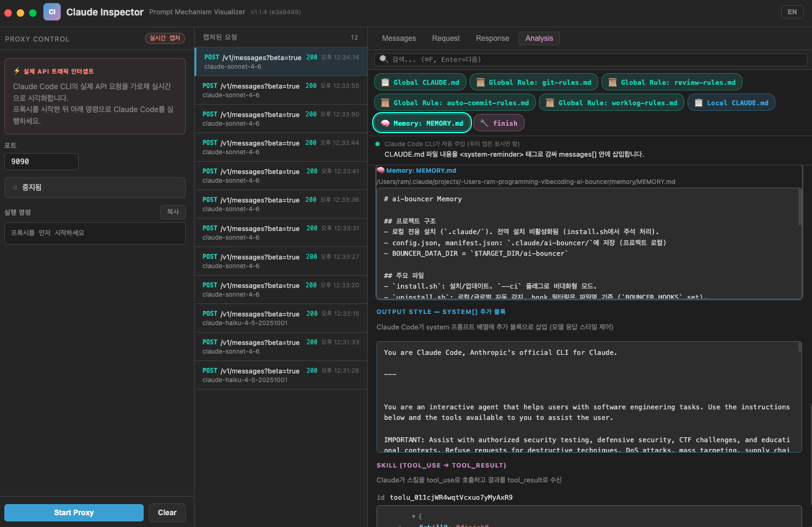Image resolution: width=812 pixels, height=527 pixels.
Task: Open the Request tab
Action: (x=446, y=38)
